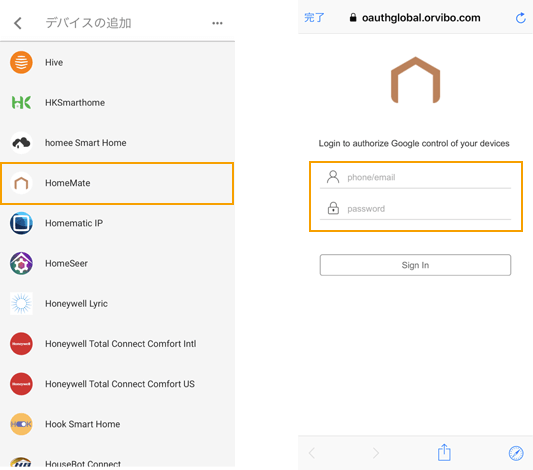
Task: Select the HouseBot Connect label
Action: click(x=83, y=464)
